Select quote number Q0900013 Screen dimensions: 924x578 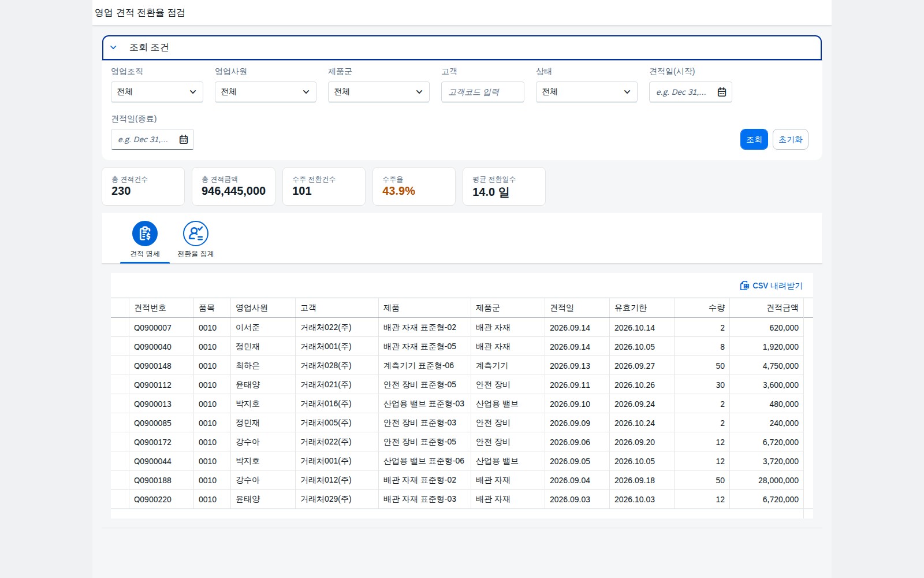coord(152,404)
